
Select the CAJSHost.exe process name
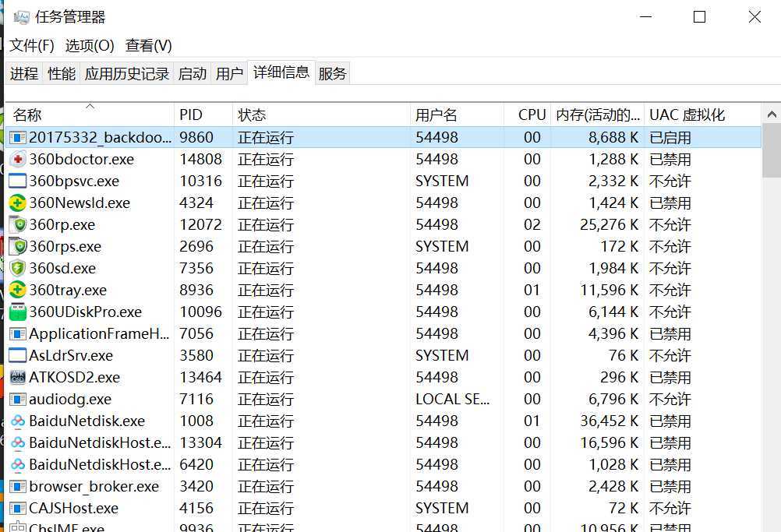(x=74, y=508)
